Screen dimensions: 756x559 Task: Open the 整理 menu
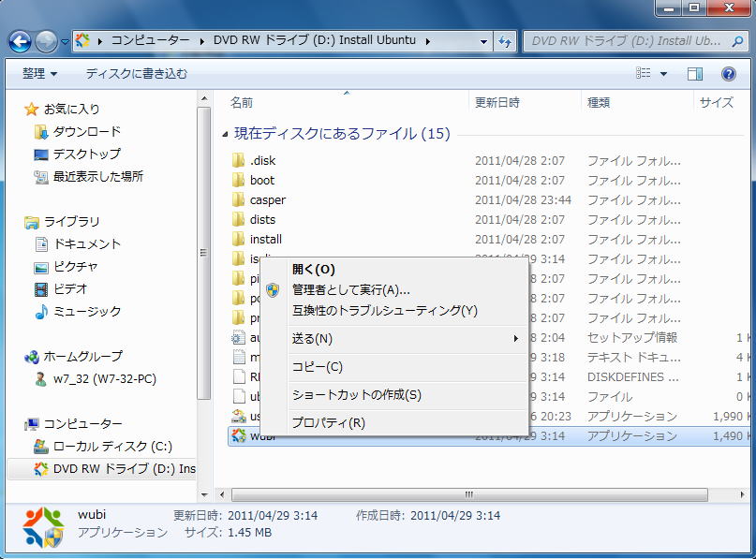39,74
